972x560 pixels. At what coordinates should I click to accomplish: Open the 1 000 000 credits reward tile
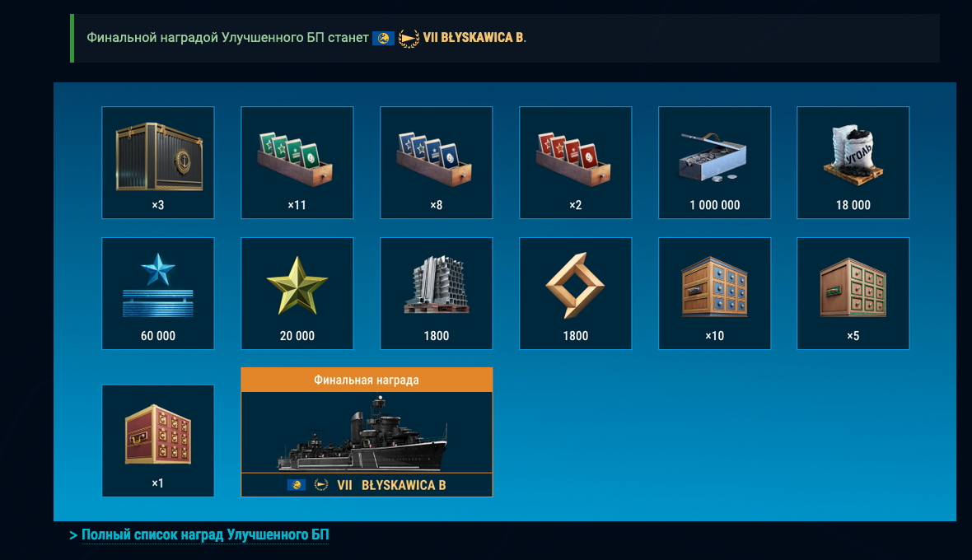point(715,162)
